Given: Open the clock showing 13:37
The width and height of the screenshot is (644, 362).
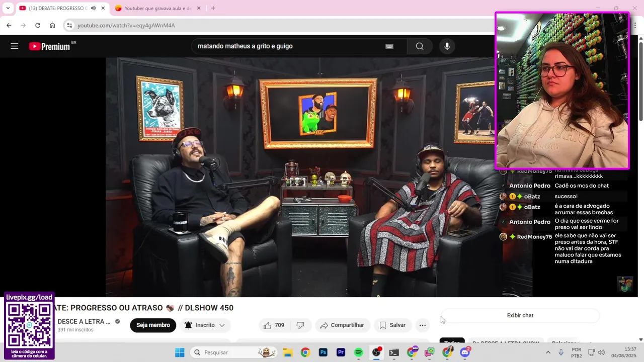Looking at the screenshot, I should click(x=624, y=352).
